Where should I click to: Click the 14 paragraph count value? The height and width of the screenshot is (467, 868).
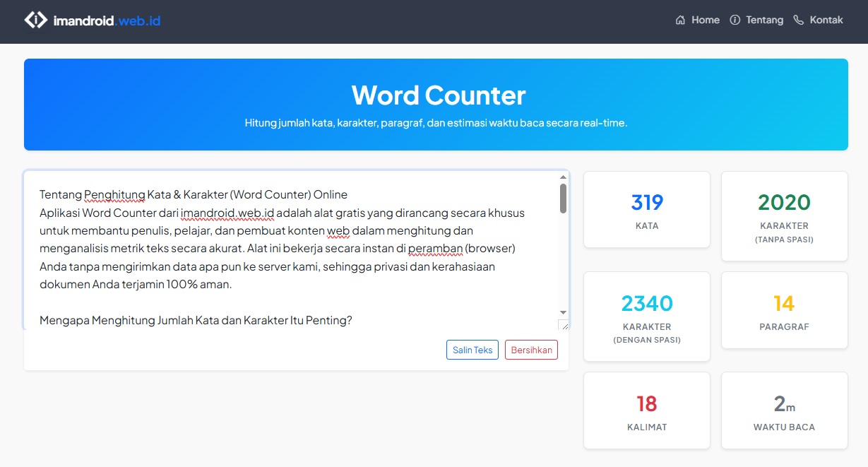point(784,304)
